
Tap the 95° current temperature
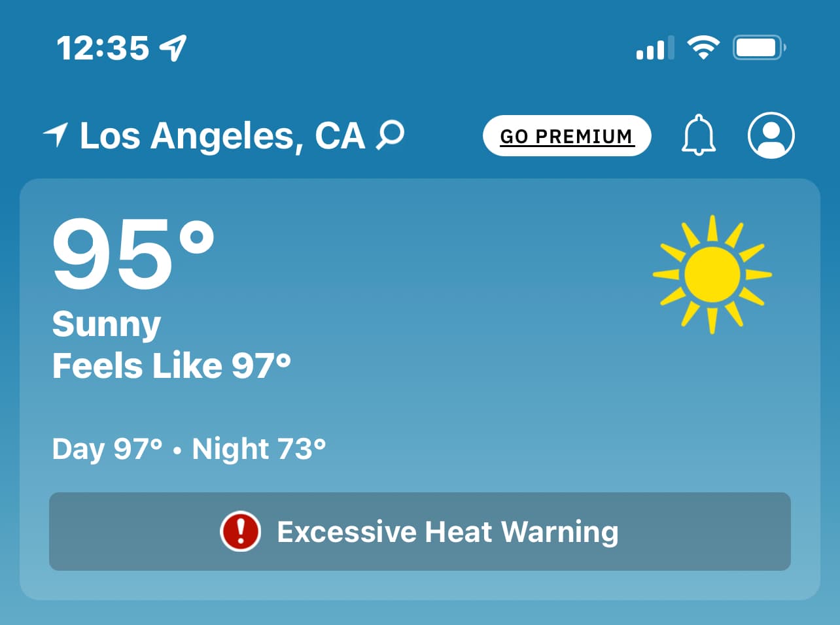134,254
